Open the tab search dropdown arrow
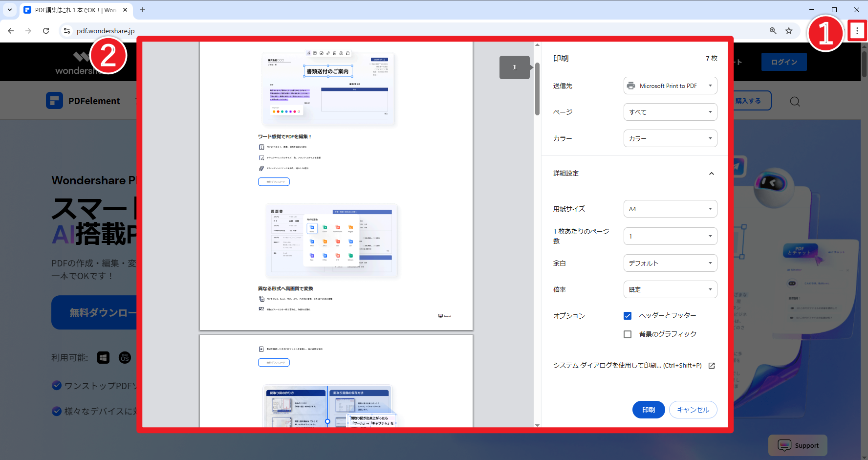The image size is (868, 460). (10, 10)
